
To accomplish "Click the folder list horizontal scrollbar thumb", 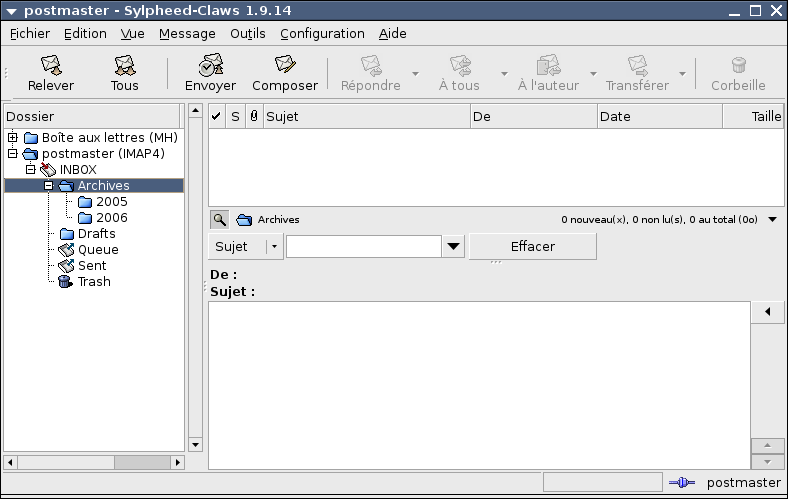I will coord(142,462).
